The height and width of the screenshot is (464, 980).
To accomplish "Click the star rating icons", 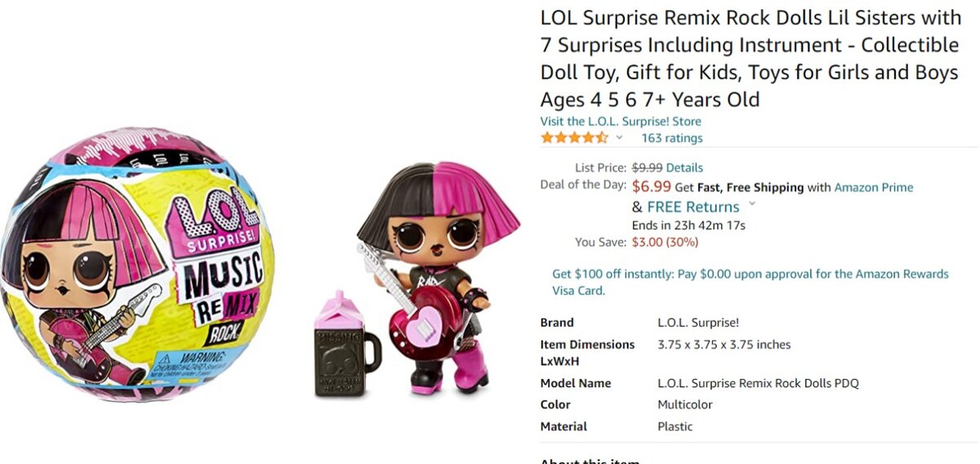I will tap(574, 138).
